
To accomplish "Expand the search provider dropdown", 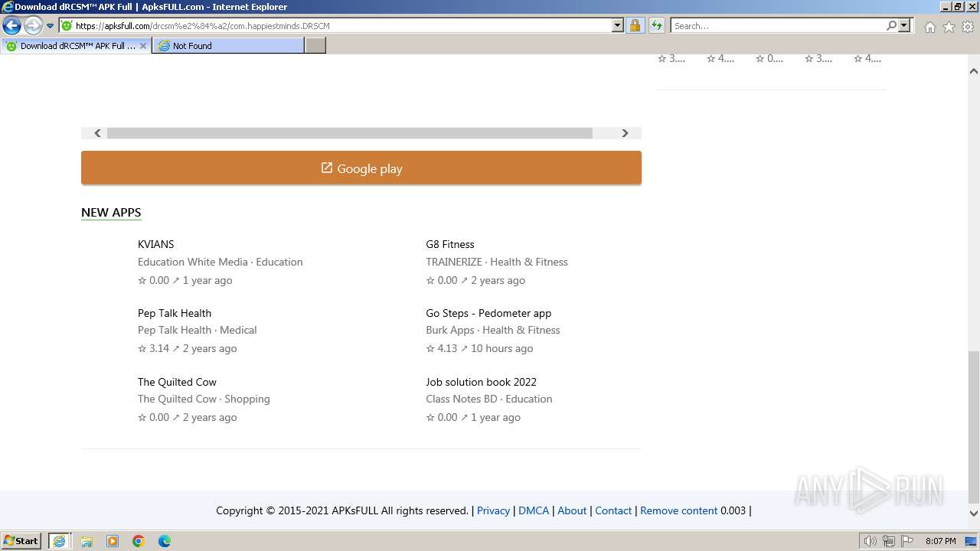I will [904, 26].
